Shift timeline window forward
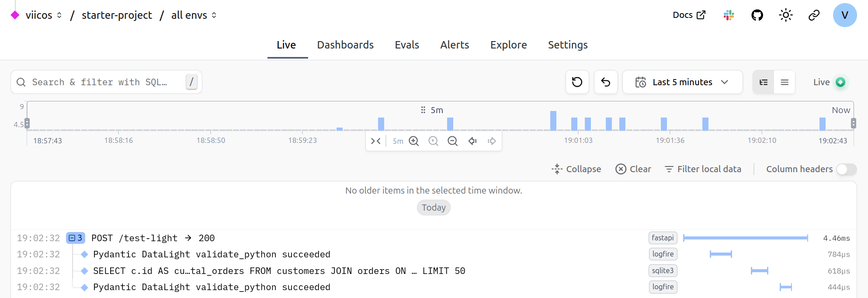The width and height of the screenshot is (868, 298). point(492,141)
